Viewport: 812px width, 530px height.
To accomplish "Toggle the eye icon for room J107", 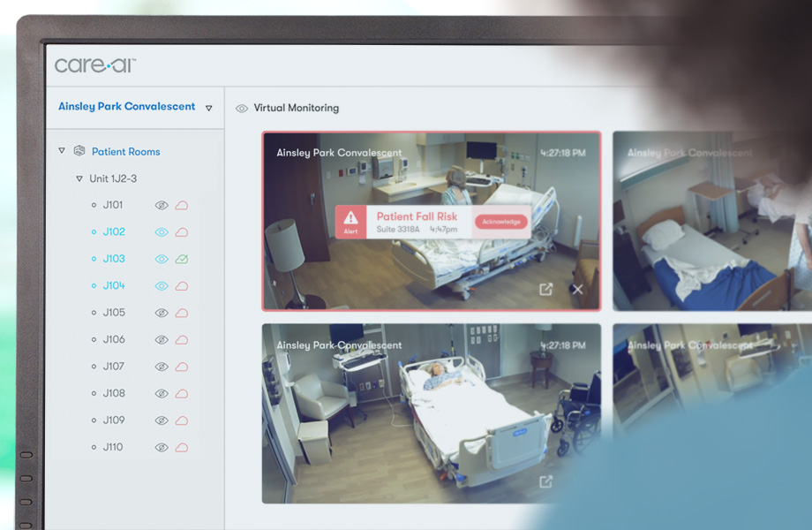I will click(x=162, y=367).
